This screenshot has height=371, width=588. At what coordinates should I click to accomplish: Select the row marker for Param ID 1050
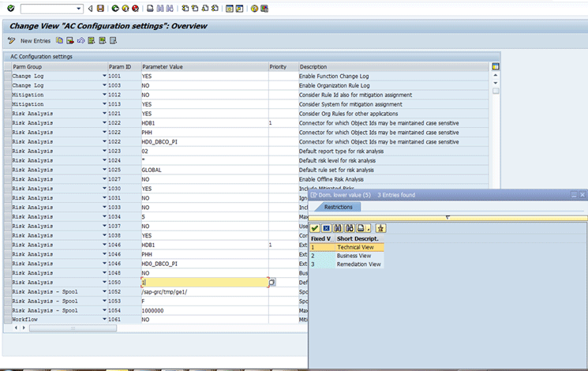[x=6, y=282]
